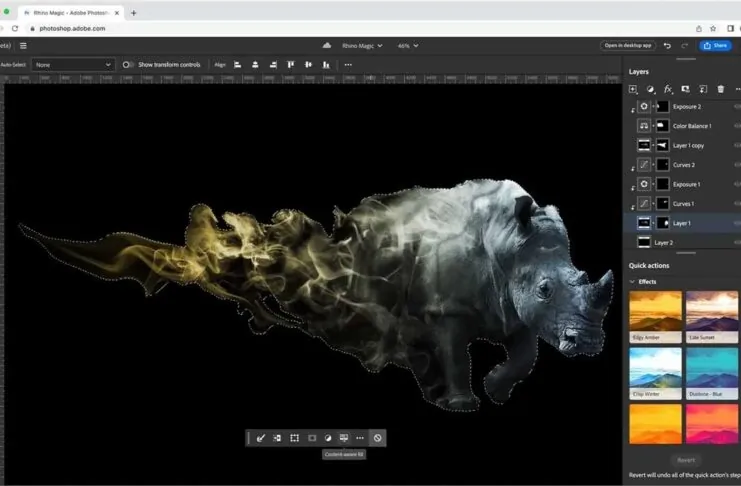Open the 46% zoom level dropdown
The image size is (741, 486).
coord(408,45)
